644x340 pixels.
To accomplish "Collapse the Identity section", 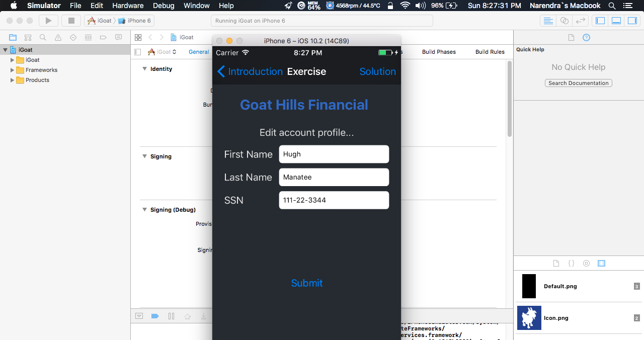I will [x=144, y=69].
